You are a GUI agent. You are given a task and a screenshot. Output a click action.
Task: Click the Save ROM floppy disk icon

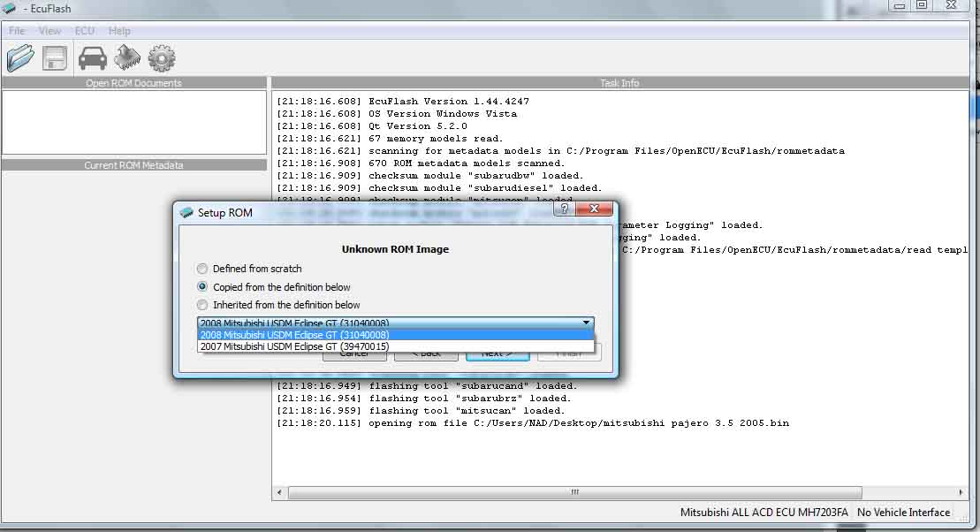pos(55,58)
